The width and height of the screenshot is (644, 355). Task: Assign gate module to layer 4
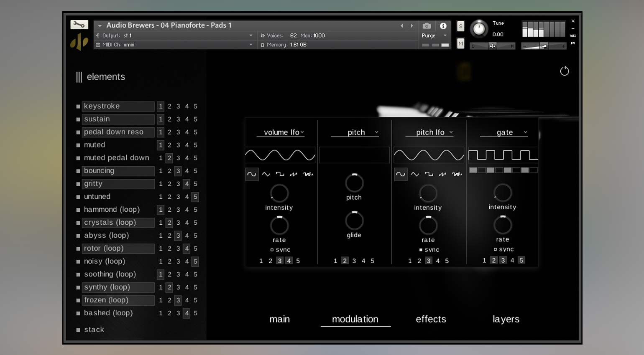tap(512, 260)
